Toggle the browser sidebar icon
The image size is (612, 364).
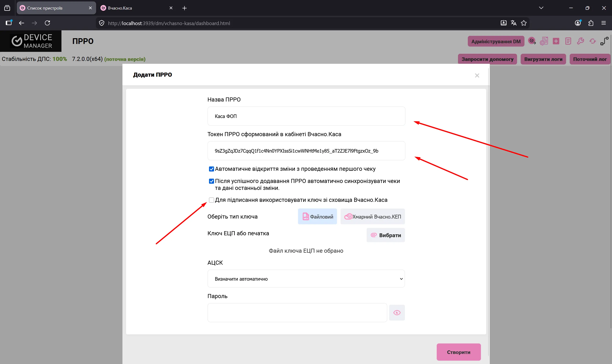pos(9,23)
